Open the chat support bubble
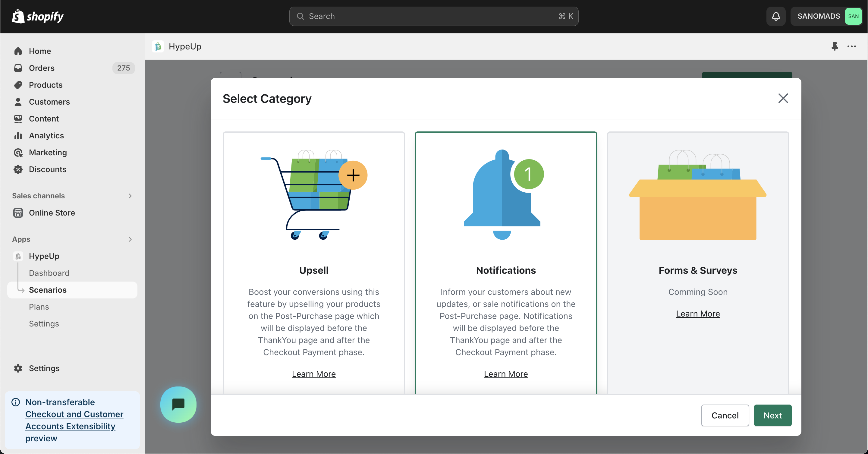868x454 pixels. pyautogui.click(x=178, y=404)
